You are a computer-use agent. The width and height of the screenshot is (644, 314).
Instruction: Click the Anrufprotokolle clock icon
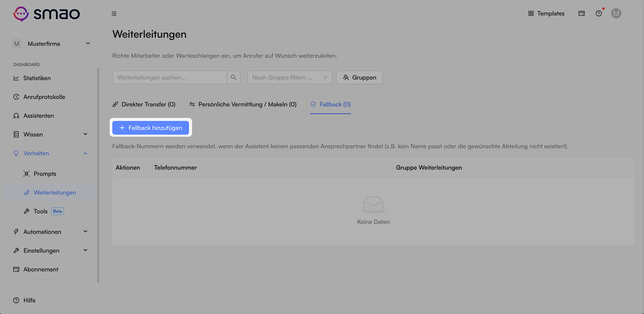[x=16, y=97]
